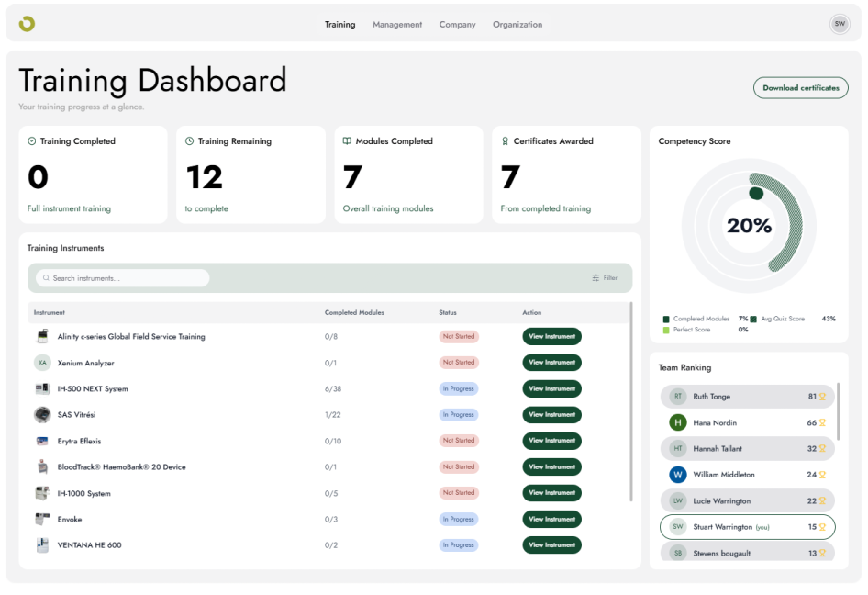View Instrument for BloodTrack HaemoBank 20 Device
Screen dimensions: 868x595
click(552, 466)
